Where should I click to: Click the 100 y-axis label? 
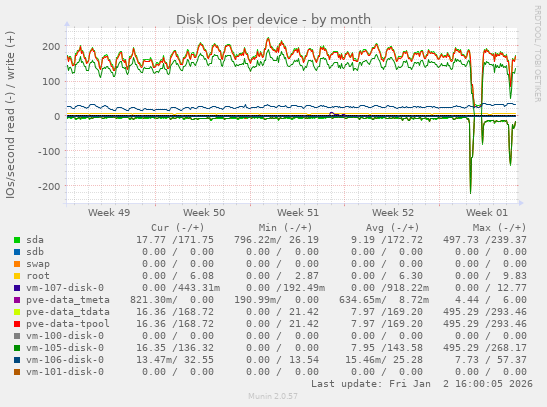[x=51, y=82]
